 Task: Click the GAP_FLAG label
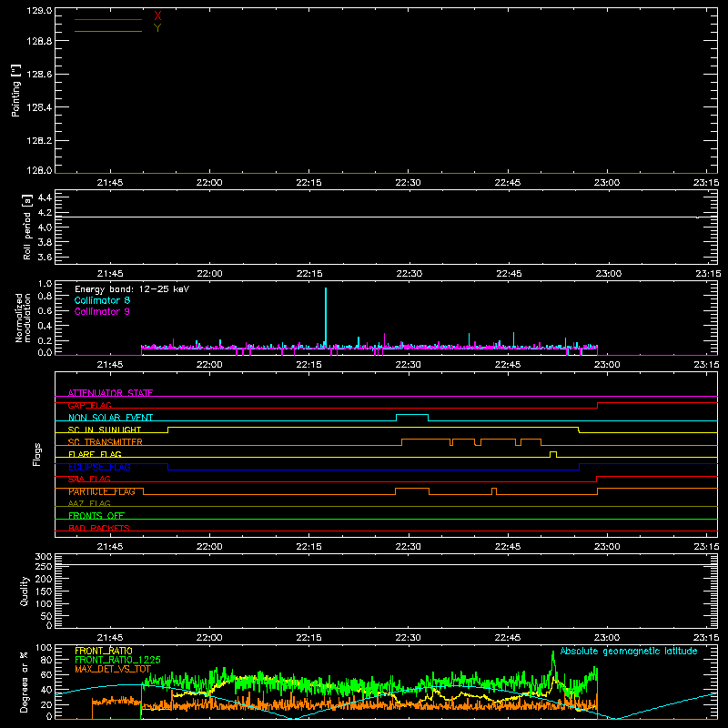click(x=89, y=405)
